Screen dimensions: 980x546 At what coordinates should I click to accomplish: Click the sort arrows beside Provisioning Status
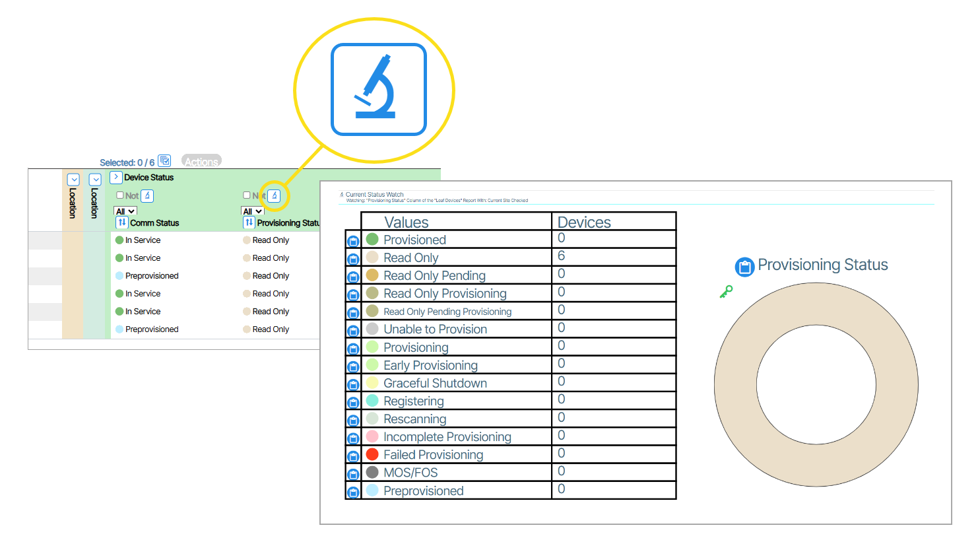[x=249, y=222]
